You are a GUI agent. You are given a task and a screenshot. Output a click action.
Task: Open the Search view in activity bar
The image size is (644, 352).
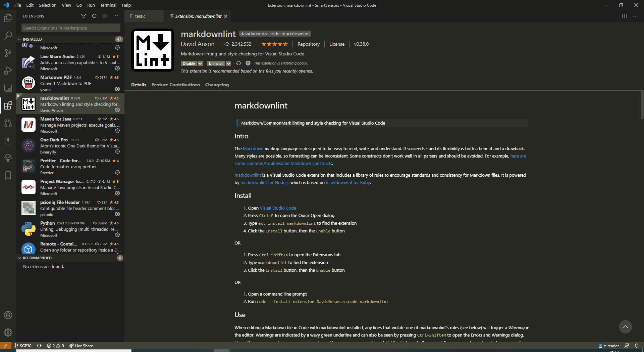pos(8,35)
